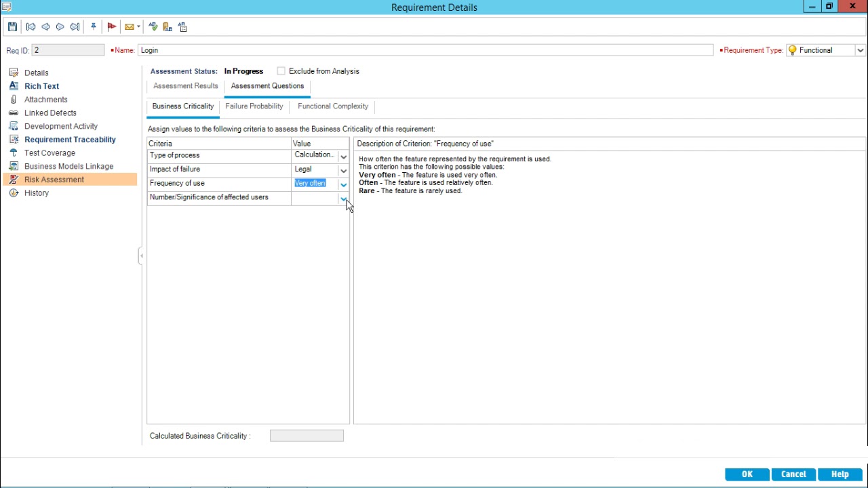The width and height of the screenshot is (868, 488).
Task: Toggle the Exclude from Analysis checkbox
Action: coord(281,71)
